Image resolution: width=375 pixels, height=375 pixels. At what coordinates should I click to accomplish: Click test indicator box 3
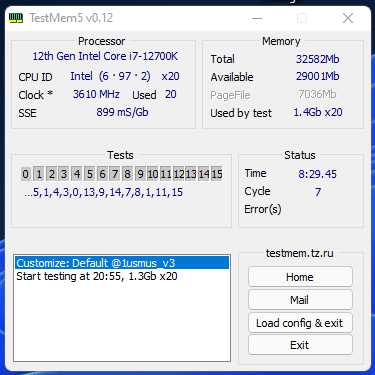[64, 174]
